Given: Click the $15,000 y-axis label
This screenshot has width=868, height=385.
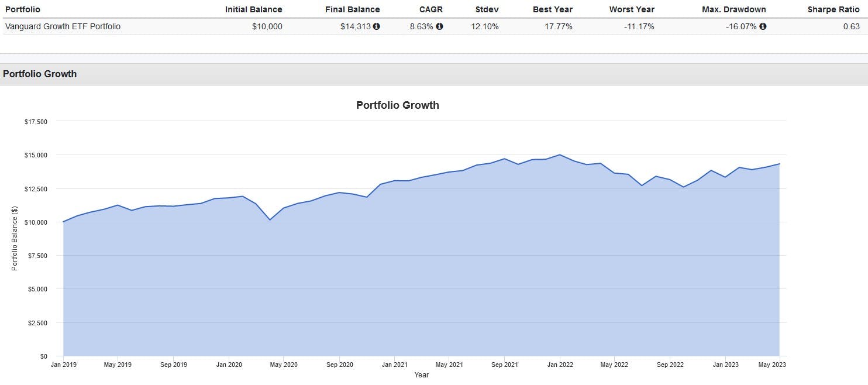Looking at the screenshot, I should [36, 155].
